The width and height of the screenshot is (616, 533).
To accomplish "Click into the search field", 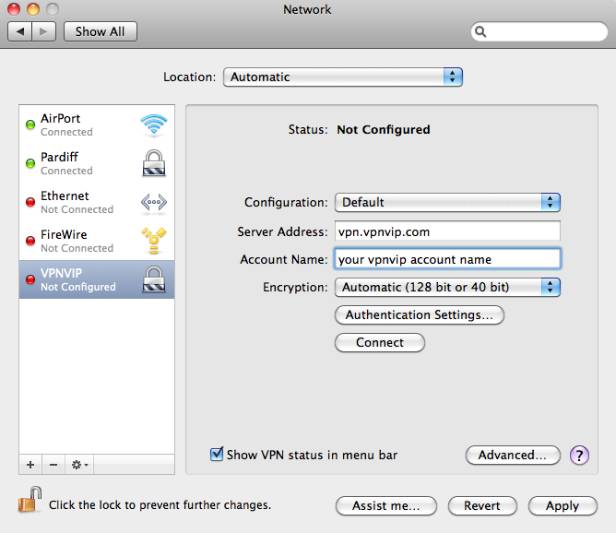I will pos(539,31).
